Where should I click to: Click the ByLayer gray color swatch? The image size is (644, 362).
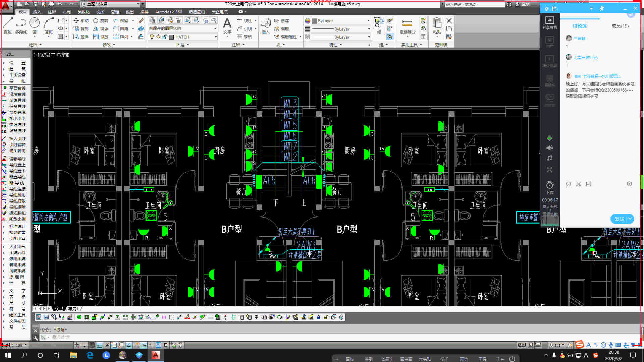point(315,20)
